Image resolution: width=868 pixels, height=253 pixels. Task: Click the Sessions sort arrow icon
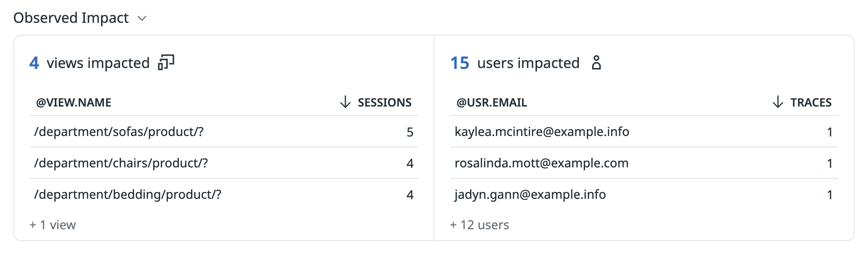345,102
